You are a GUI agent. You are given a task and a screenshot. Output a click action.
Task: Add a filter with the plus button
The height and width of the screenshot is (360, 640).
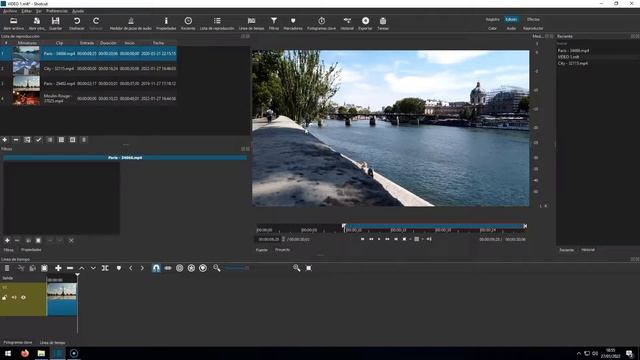tap(7, 240)
